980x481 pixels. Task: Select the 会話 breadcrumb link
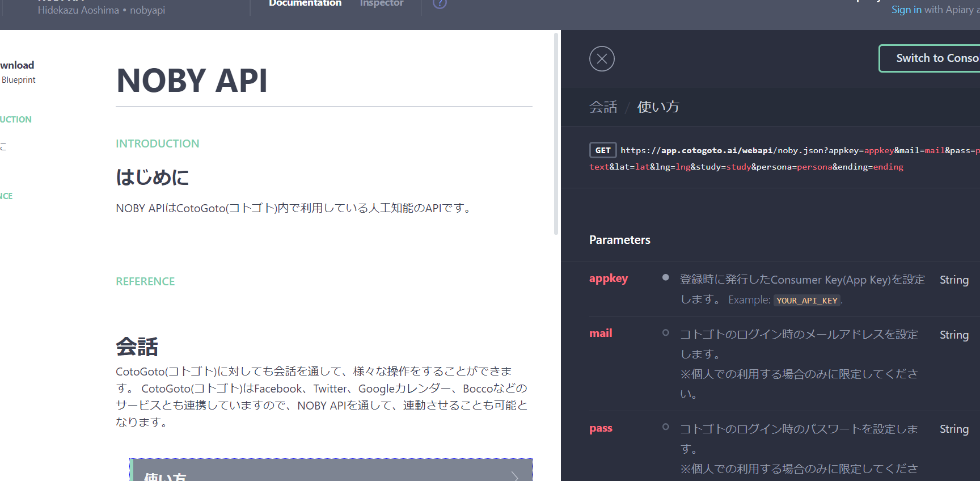click(x=603, y=107)
